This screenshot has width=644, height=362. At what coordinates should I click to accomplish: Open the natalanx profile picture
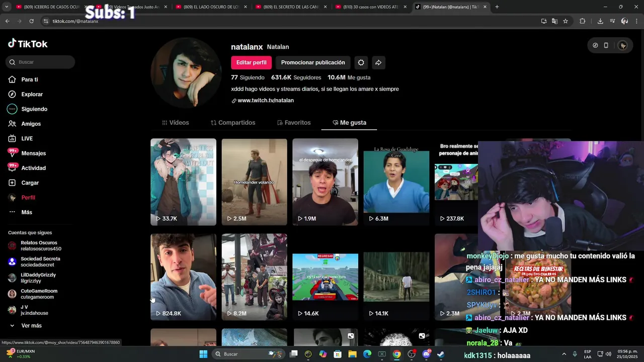point(186,72)
